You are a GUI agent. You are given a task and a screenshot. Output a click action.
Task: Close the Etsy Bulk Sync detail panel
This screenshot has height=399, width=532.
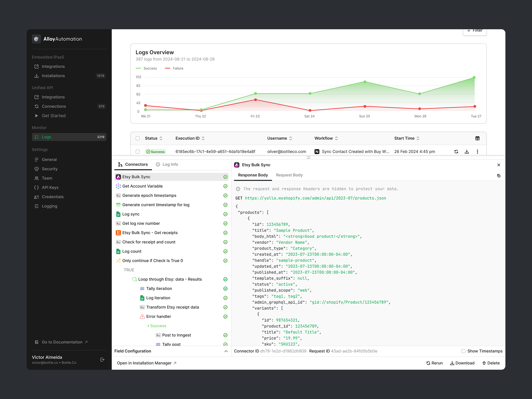point(499,165)
